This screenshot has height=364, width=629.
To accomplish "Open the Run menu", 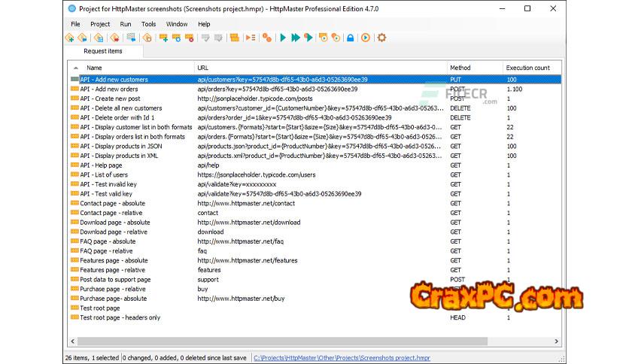I will tap(125, 24).
